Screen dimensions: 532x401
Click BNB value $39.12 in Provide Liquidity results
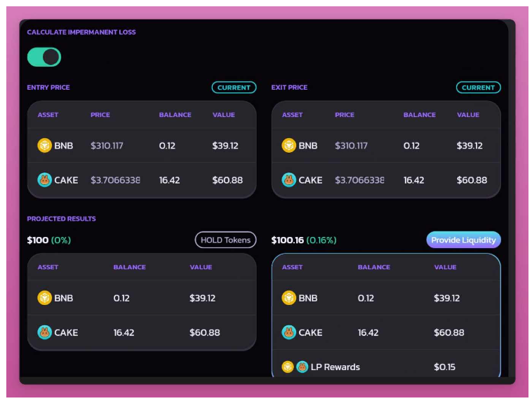coord(447,298)
